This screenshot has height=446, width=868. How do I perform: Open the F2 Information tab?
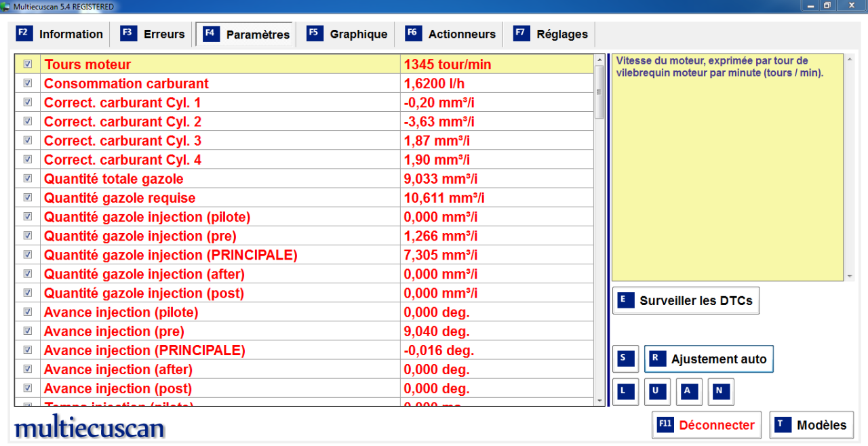tap(60, 34)
